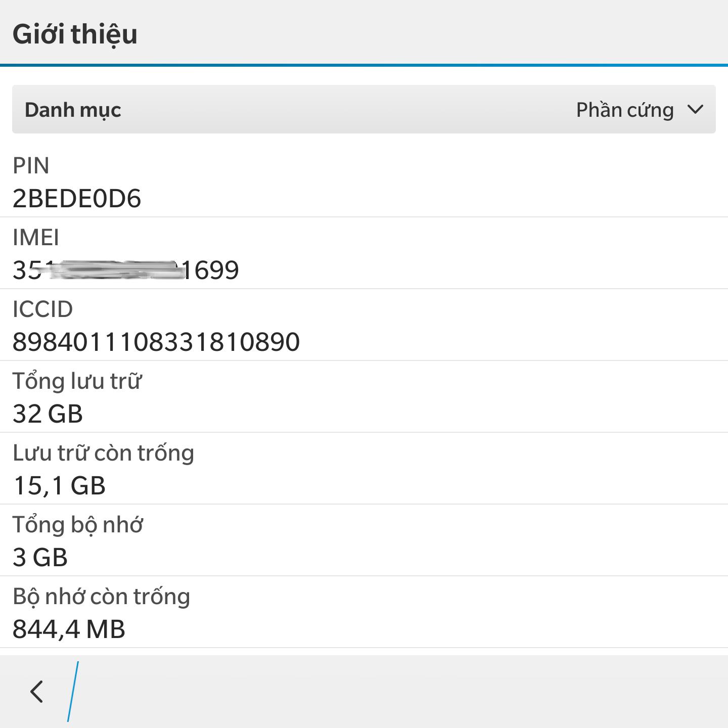Tap the ICCID number 8984011108331810890
Screen dimensions: 728x728
tap(156, 342)
